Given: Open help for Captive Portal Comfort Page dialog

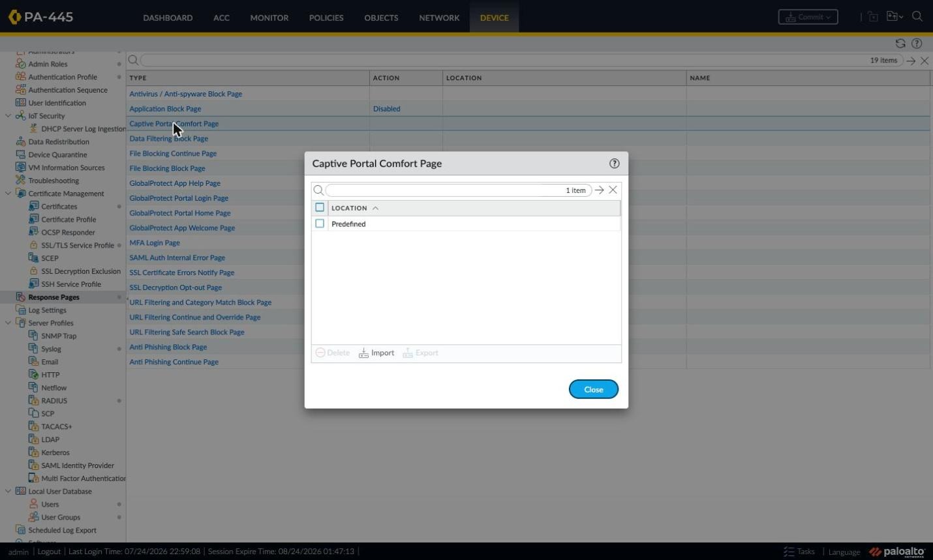Looking at the screenshot, I should pyautogui.click(x=614, y=164).
